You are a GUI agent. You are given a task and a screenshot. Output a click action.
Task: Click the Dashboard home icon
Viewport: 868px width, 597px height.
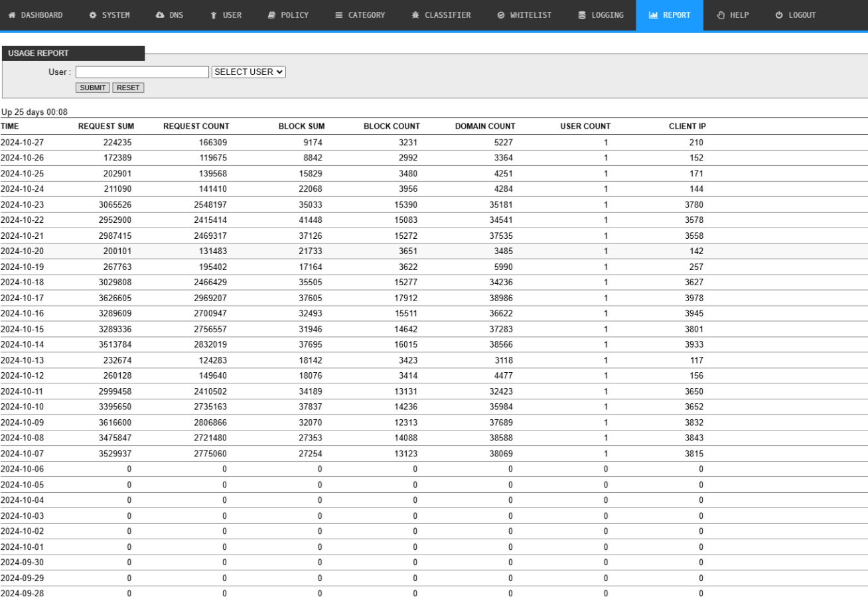click(x=12, y=15)
